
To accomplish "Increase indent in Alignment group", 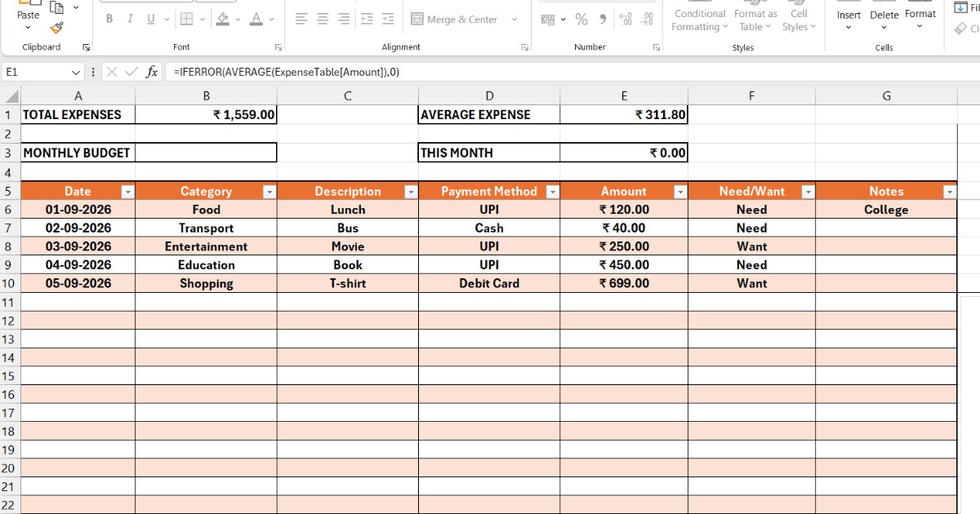I will tap(388, 19).
